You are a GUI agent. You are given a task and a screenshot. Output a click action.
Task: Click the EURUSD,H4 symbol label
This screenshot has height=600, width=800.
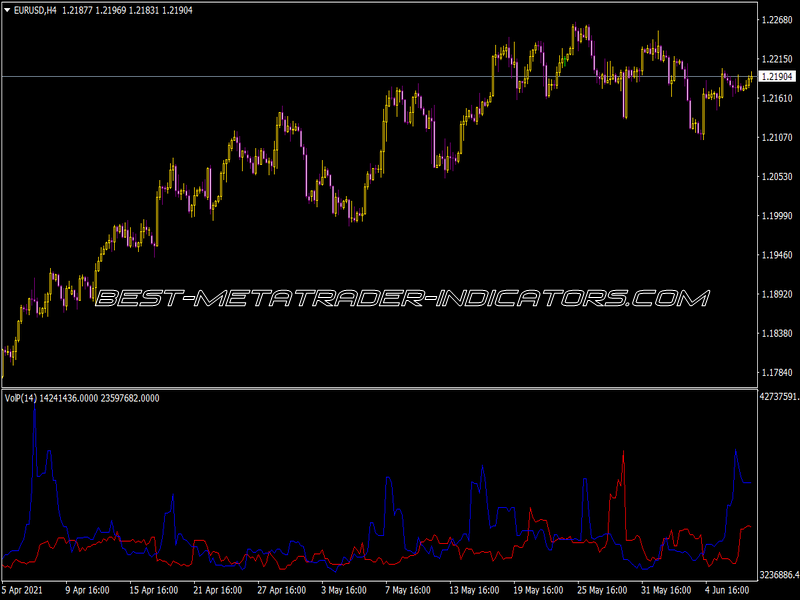click(35, 10)
